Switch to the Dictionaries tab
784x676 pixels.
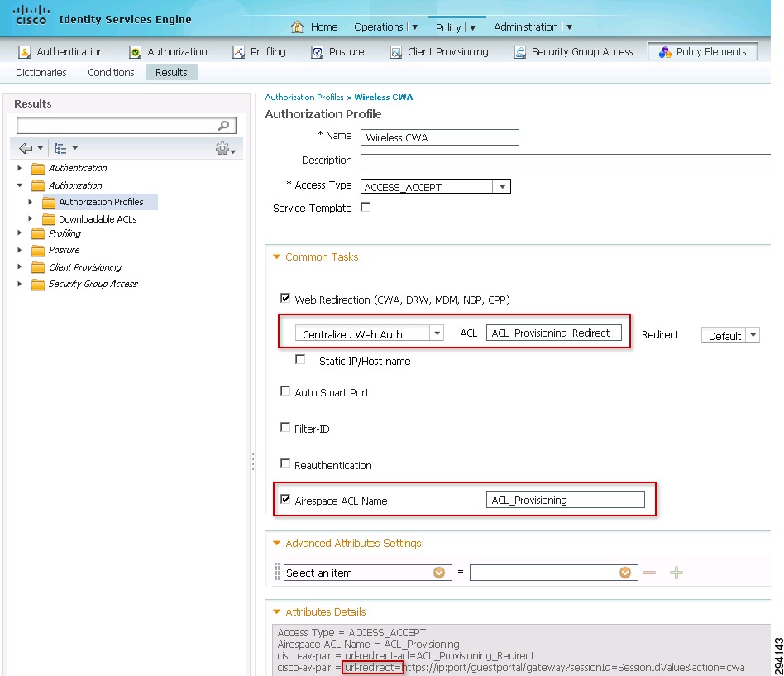coord(41,73)
